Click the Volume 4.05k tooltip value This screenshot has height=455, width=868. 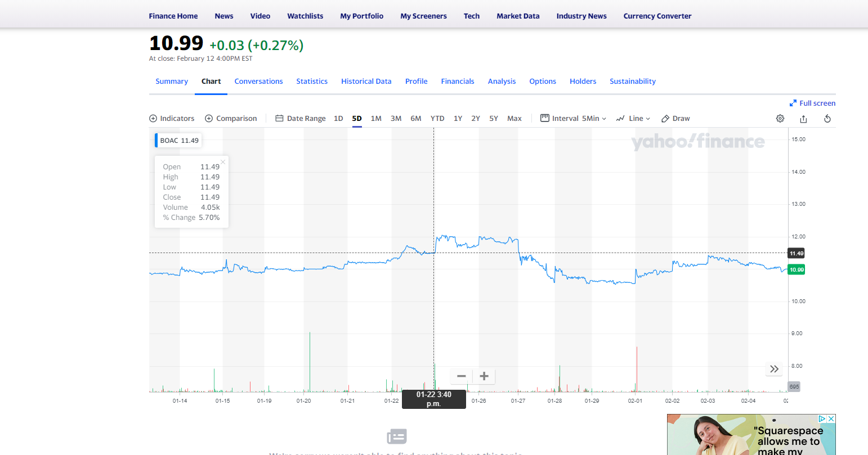(211, 208)
